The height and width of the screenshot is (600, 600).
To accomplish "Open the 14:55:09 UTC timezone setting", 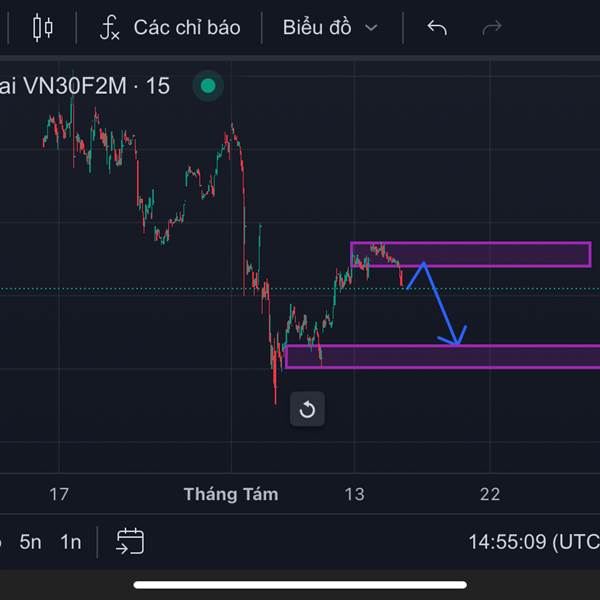I will coord(534,542).
